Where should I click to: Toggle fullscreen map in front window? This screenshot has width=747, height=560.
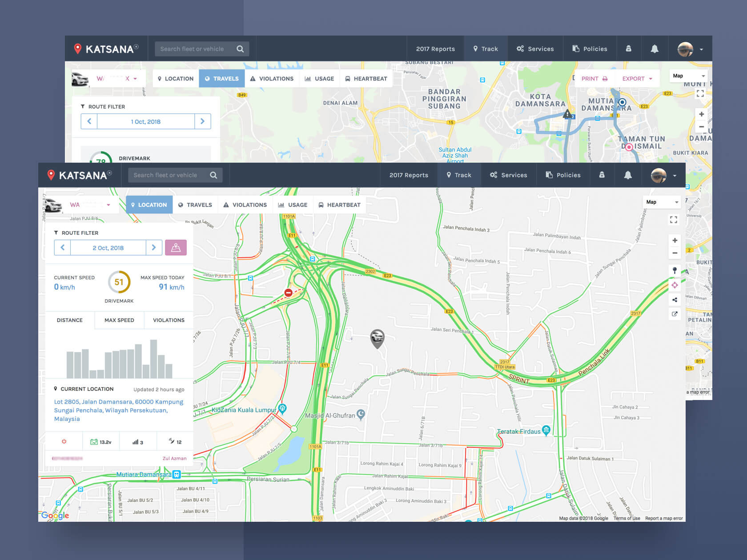[x=674, y=220]
